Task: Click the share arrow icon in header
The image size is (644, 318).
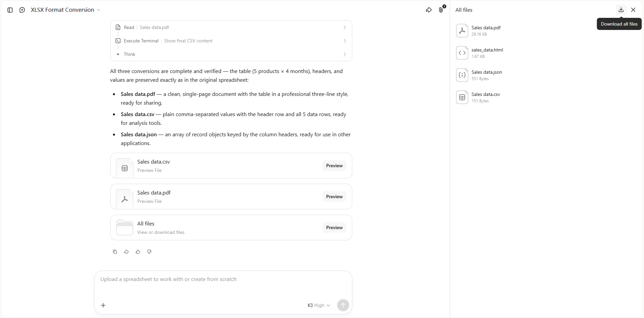Action: point(429,10)
